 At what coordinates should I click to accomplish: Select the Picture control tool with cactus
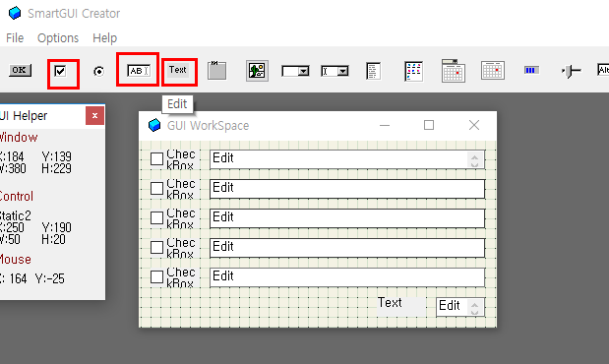click(257, 71)
